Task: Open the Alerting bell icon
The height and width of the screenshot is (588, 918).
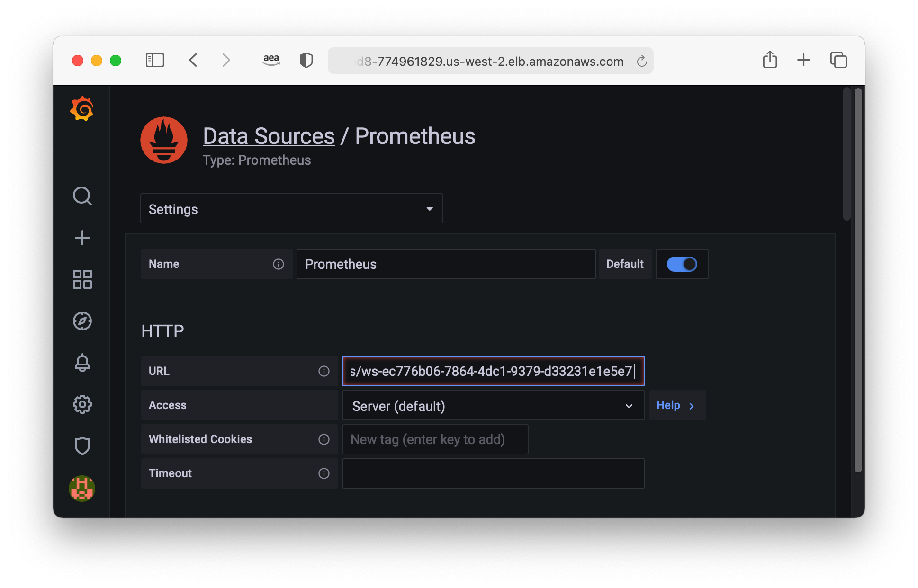Action: 82,363
